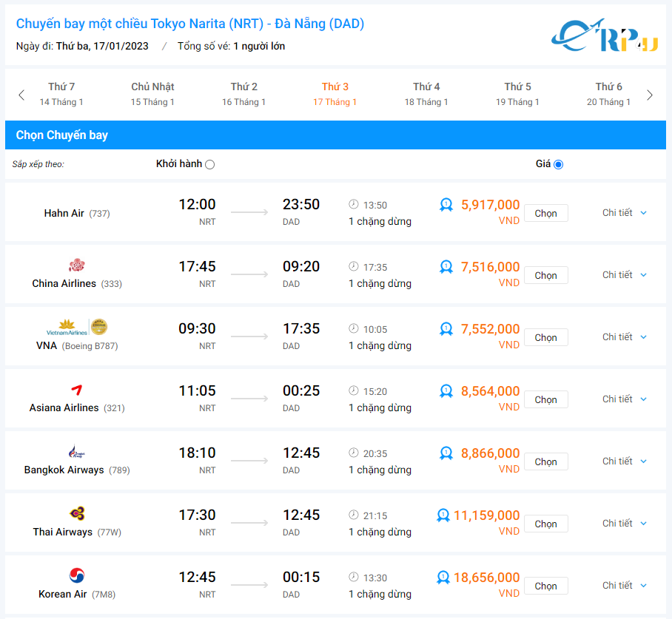Click the award badge beside 5,917,000 price
Viewport: 672px width, 619px height.
(446, 205)
